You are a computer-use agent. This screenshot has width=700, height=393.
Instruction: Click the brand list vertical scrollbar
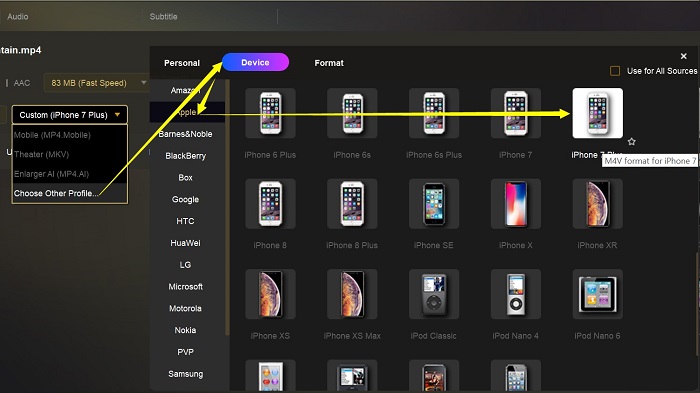pos(227,207)
